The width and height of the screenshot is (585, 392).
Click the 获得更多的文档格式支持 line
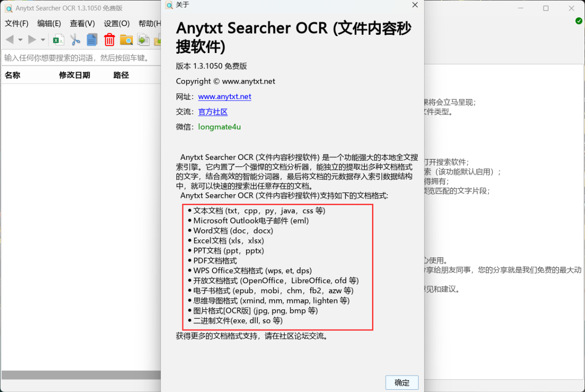pos(252,336)
